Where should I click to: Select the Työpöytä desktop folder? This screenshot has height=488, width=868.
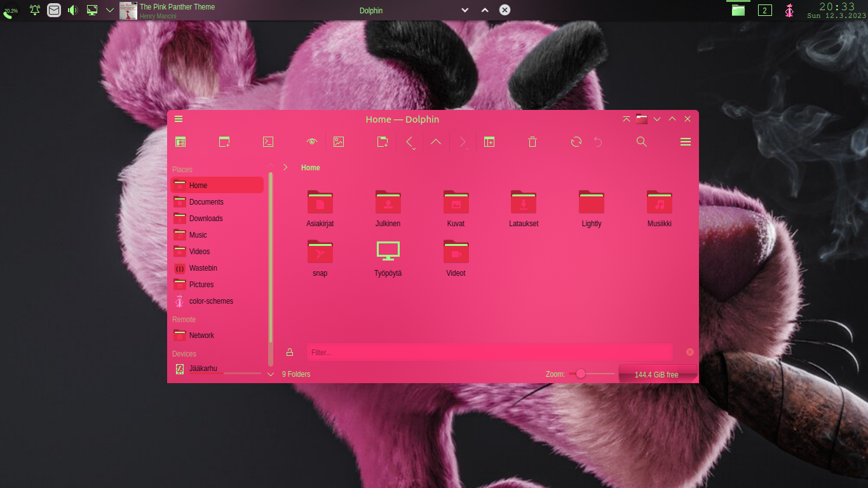(x=388, y=258)
